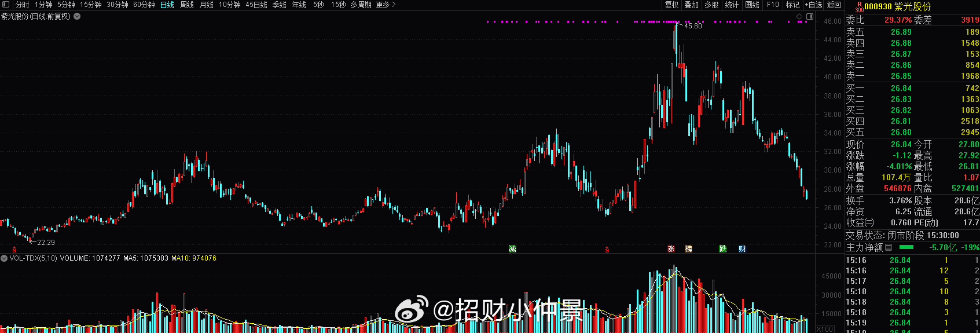The width and height of the screenshot is (980, 333).
Task: Click the orange 榜 event marker
Action: pos(689,249)
